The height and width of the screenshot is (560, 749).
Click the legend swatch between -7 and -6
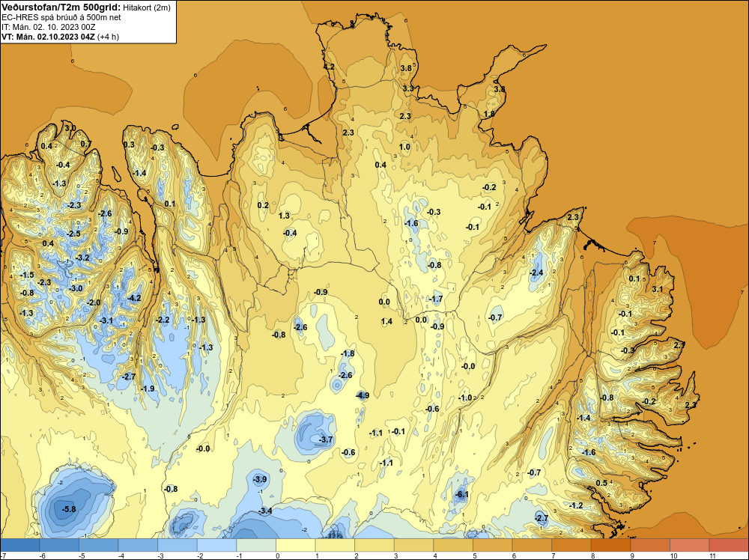[20, 545]
